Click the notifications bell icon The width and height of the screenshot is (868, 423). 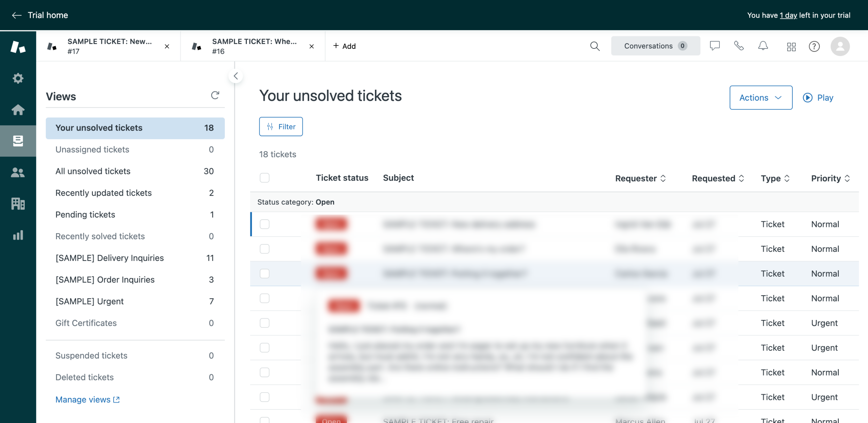tap(763, 46)
